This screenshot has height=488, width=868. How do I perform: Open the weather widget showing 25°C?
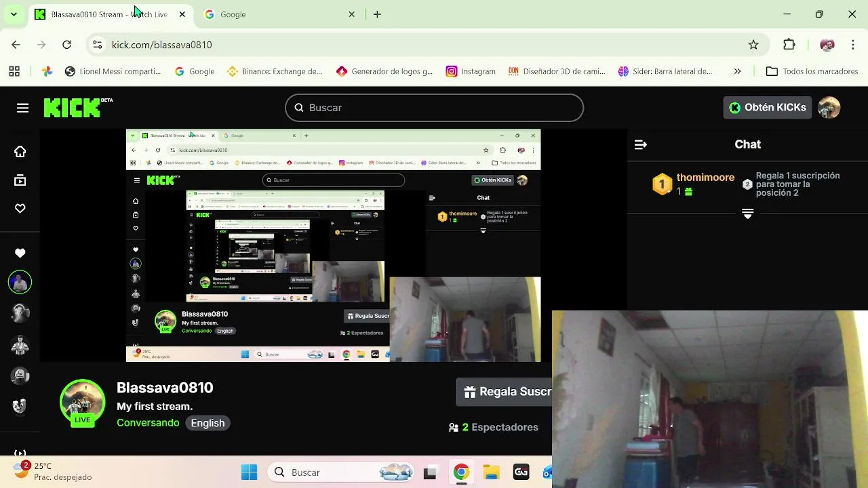click(53, 472)
